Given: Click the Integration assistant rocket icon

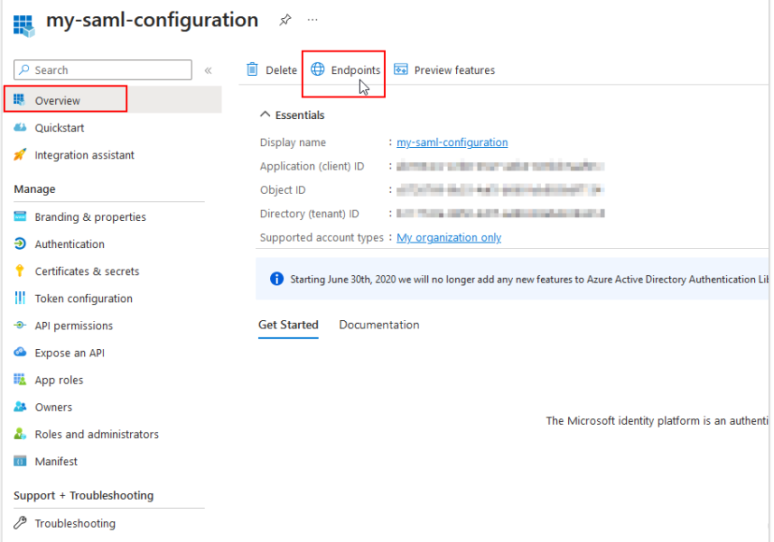Looking at the screenshot, I should pos(20,155).
